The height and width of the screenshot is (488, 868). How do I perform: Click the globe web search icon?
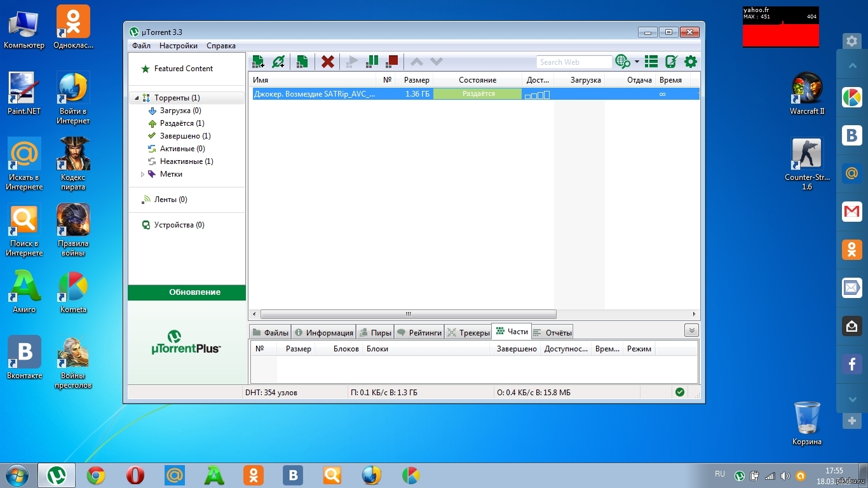pyautogui.click(x=622, y=62)
